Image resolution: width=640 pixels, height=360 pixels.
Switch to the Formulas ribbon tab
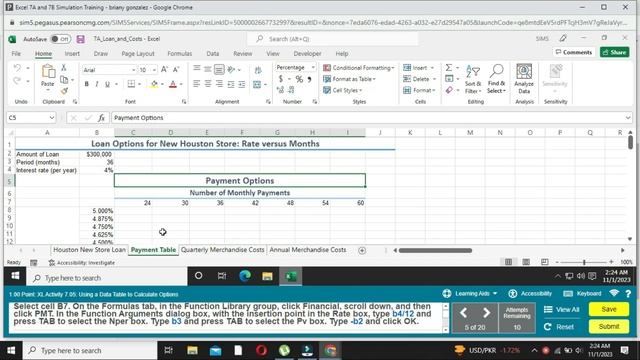point(180,53)
